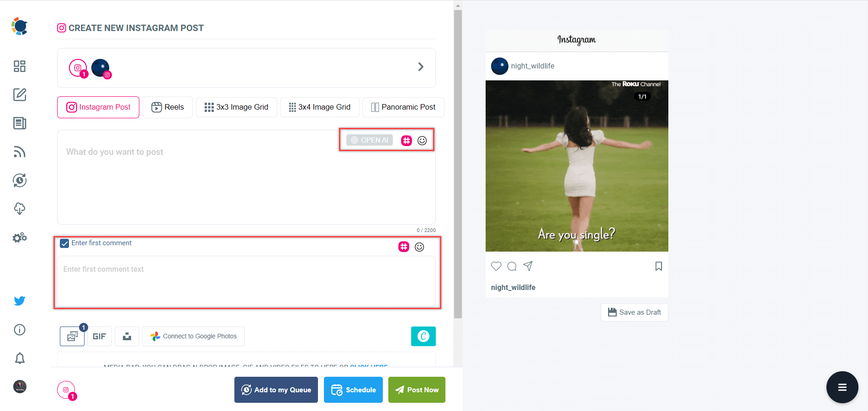This screenshot has height=411, width=868.
Task: Insert an emoji into the post text
Action: tap(422, 140)
